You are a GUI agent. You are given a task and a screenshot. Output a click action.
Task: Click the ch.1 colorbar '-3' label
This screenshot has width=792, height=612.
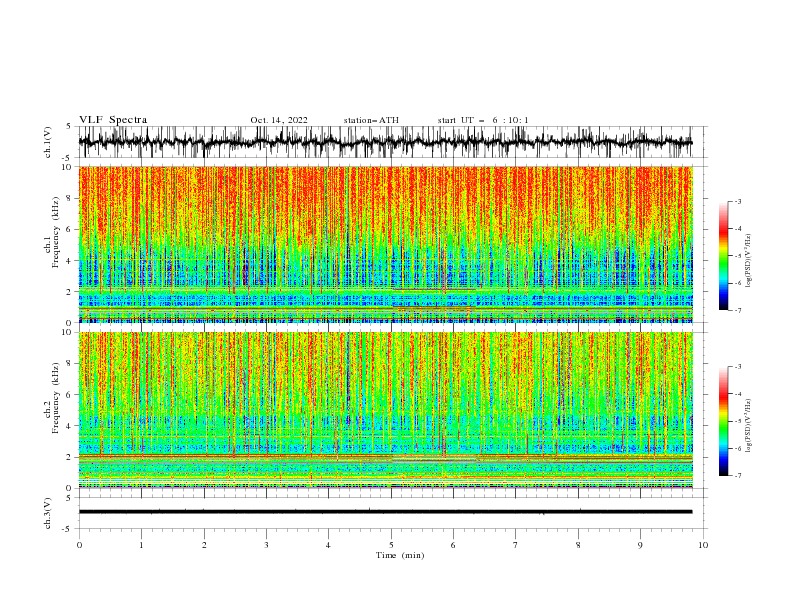(x=737, y=201)
